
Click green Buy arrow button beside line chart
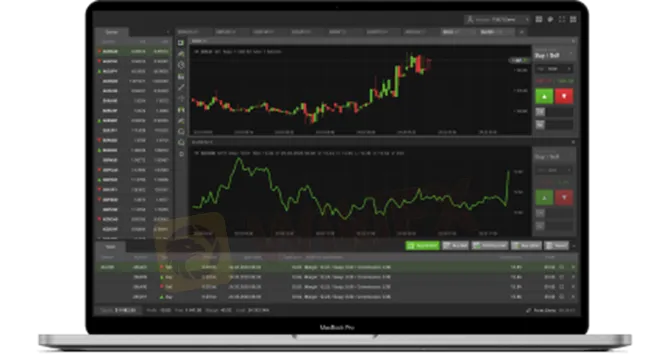544,198
